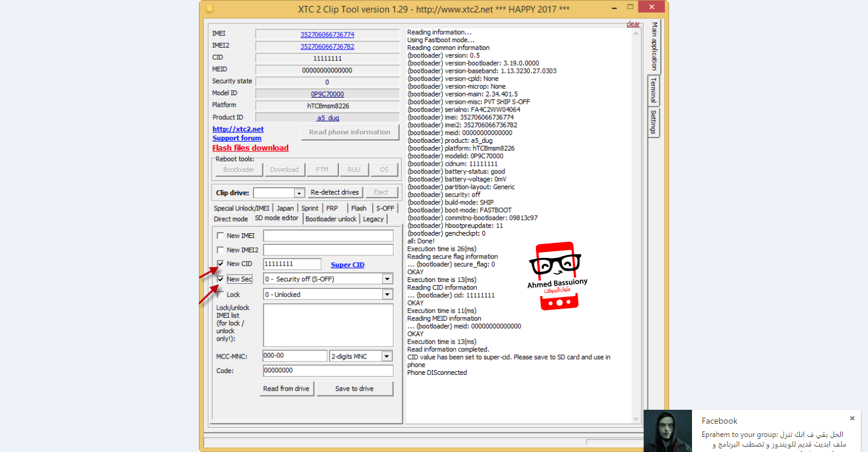The width and height of the screenshot is (868, 452).
Task: Open the 2-digits MNC dropdown
Action: click(387, 356)
